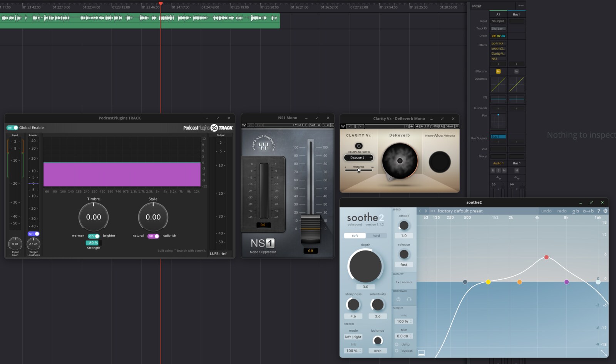Click the soothe2 depth knob
This screenshot has width=616, height=364.
pos(365,266)
